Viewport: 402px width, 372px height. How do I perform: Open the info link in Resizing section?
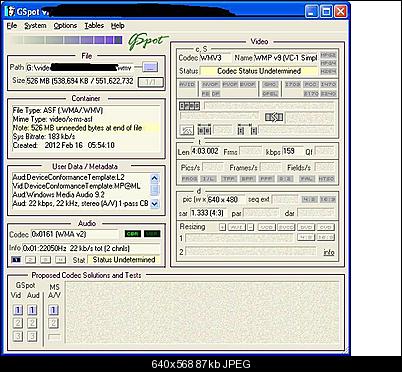point(329,252)
